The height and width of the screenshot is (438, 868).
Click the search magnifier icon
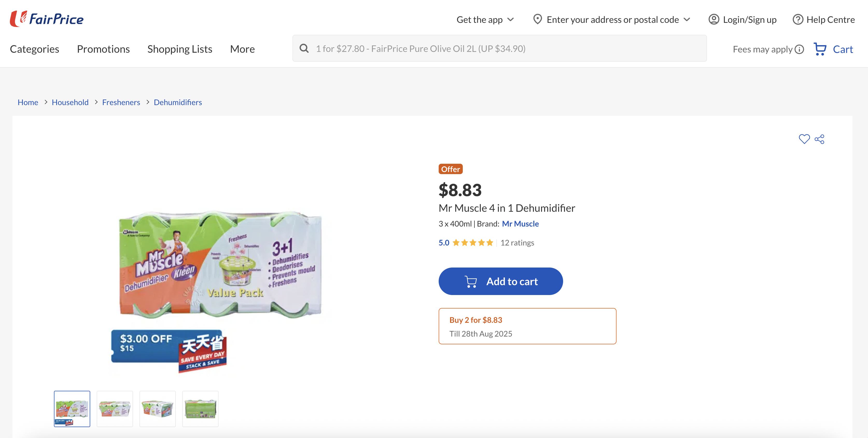[304, 49]
